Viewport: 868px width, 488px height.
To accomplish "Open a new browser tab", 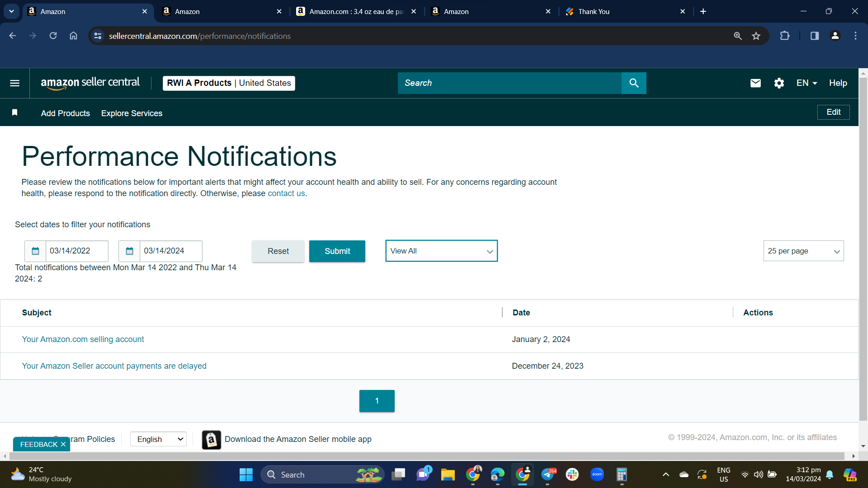I will click(703, 11).
